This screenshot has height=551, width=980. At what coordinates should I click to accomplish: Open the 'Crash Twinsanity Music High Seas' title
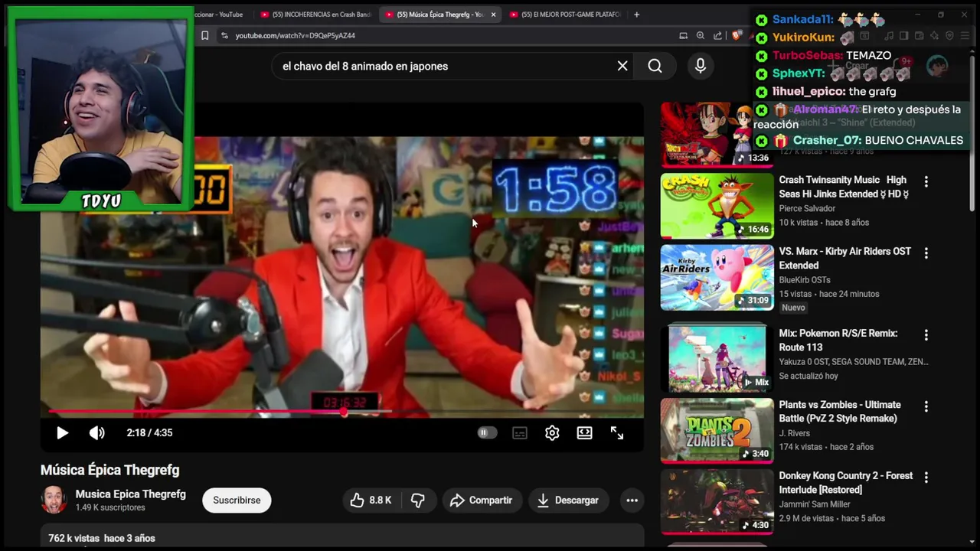[x=844, y=187]
